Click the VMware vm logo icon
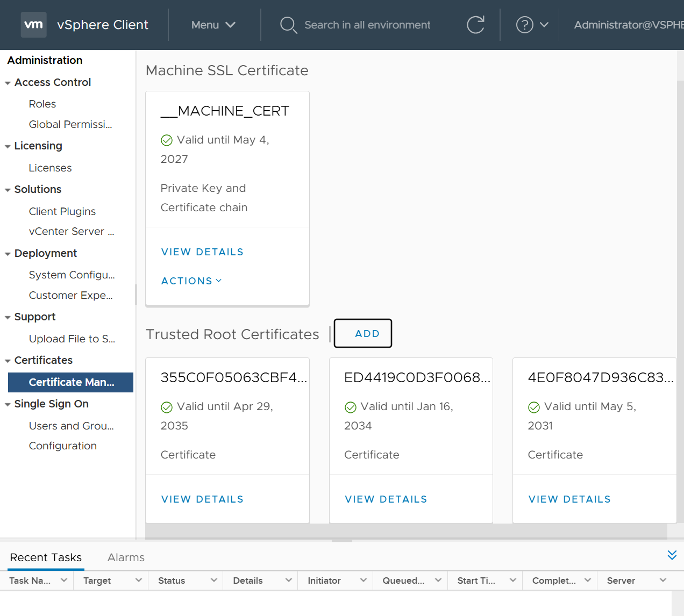The width and height of the screenshot is (684, 616). (33, 25)
